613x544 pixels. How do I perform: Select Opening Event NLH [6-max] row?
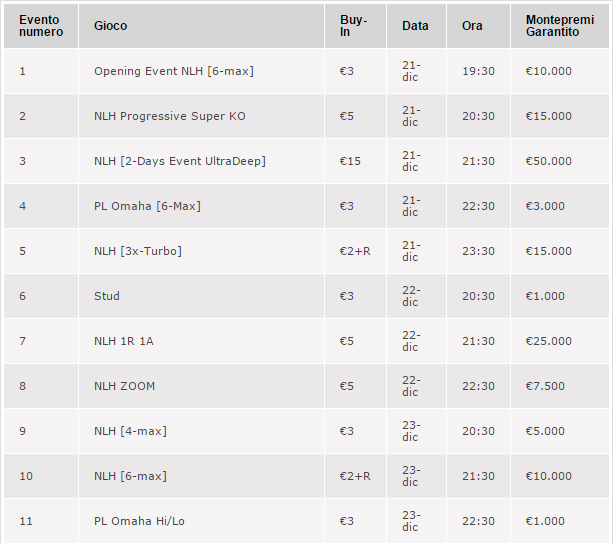[306, 71]
